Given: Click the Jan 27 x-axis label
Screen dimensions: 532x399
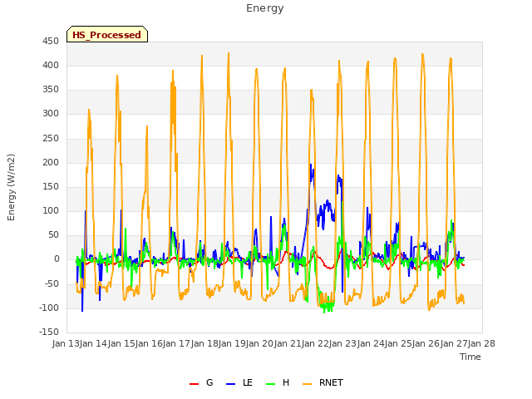Looking at the screenshot, I should pos(454,344).
